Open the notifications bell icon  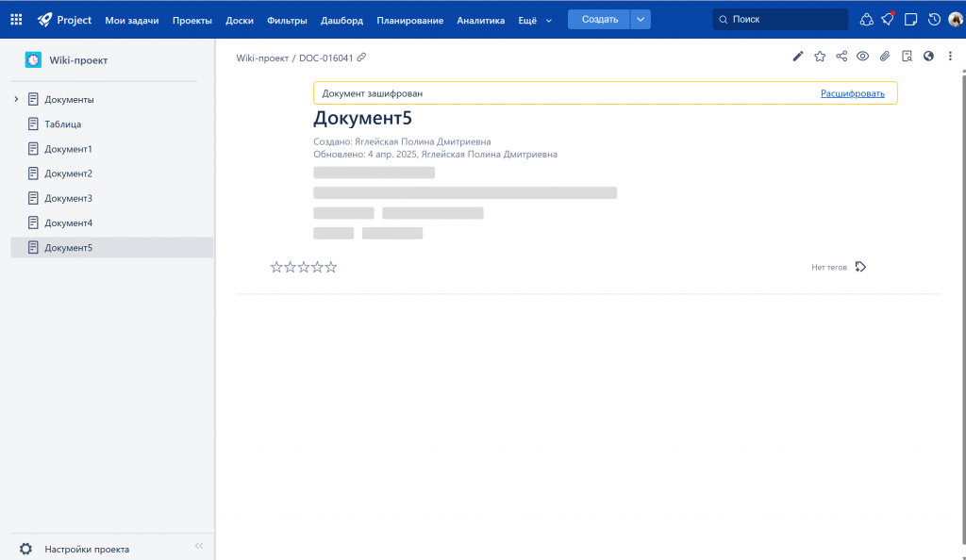coord(866,20)
